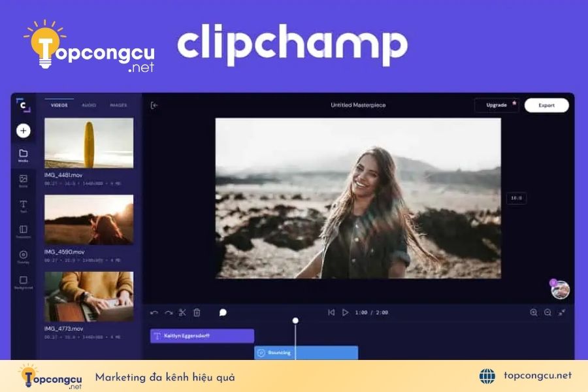
Task: Open the 16:9 aspect ratio selector
Action: pyautogui.click(x=516, y=198)
